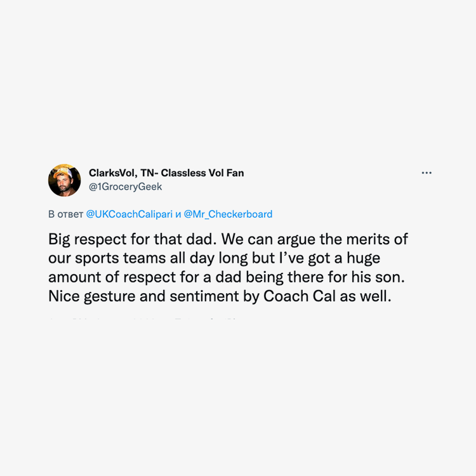Image resolution: width=476 pixels, height=476 pixels.
Task: Open the ClarksVol, TN- Classless Vol Fan profile name
Action: tap(166, 173)
